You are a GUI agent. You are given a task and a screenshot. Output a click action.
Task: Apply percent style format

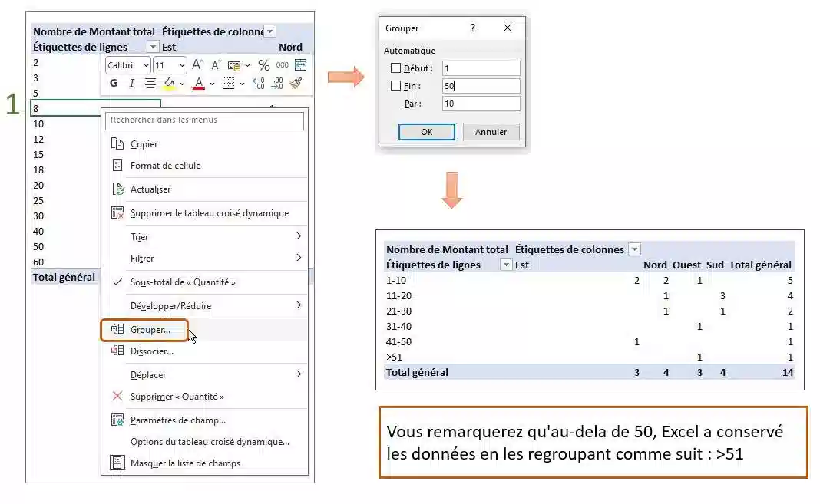click(x=263, y=65)
